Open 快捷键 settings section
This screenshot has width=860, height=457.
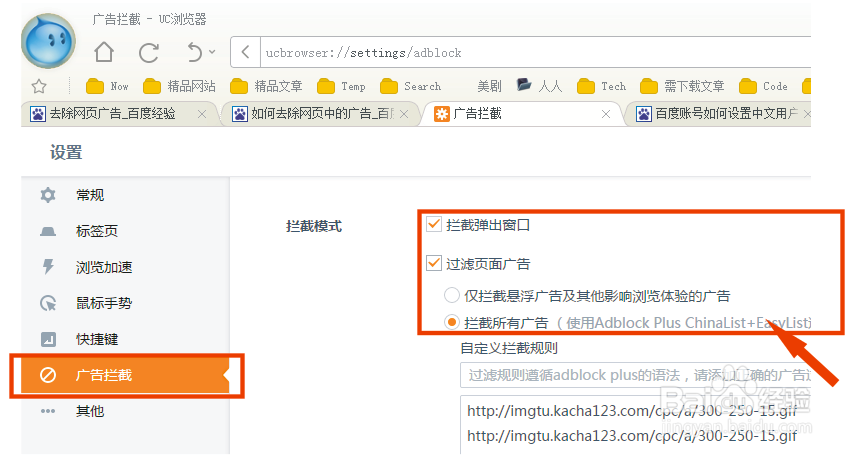pyautogui.click(x=126, y=339)
